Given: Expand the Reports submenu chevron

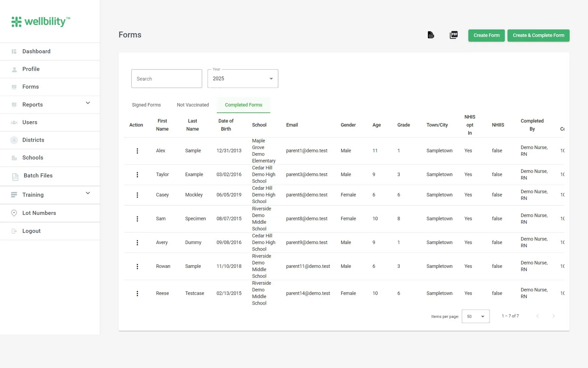Looking at the screenshot, I should tap(88, 103).
